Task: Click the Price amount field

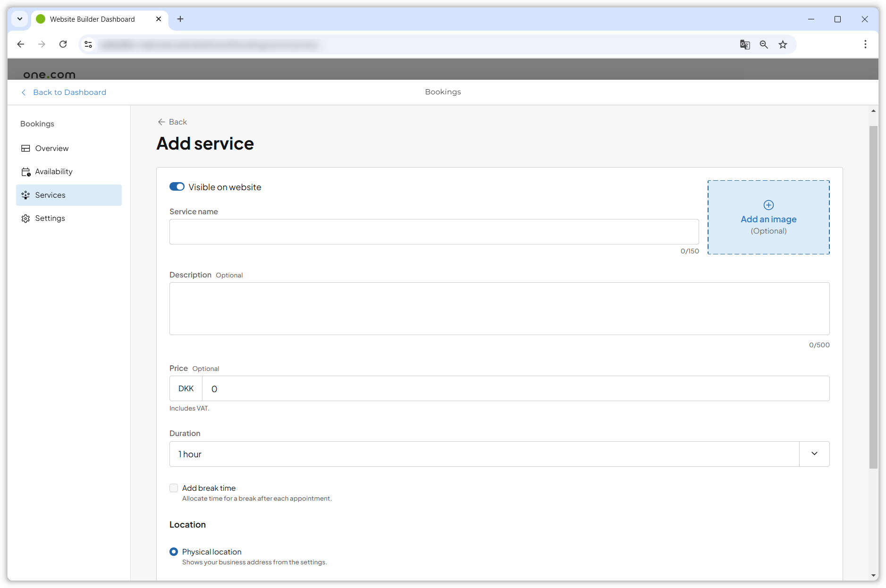Action: tap(515, 388)
